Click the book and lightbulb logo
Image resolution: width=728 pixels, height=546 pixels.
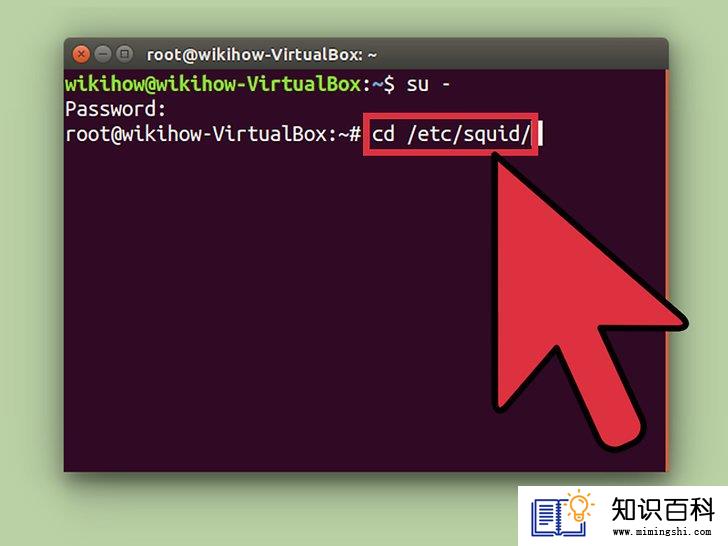tap(563, 514)
